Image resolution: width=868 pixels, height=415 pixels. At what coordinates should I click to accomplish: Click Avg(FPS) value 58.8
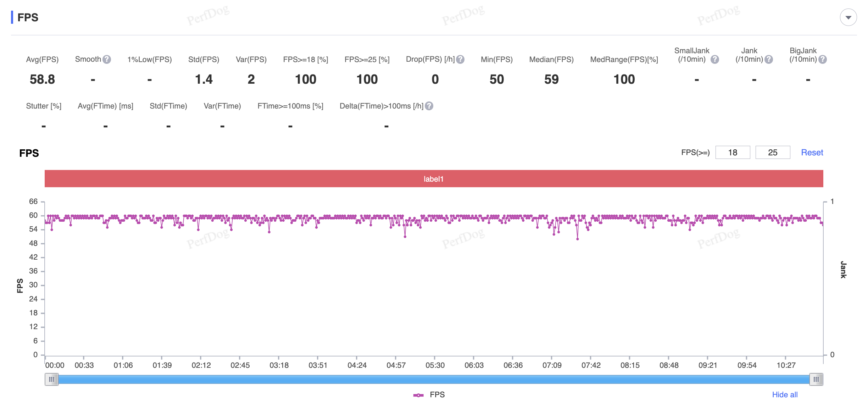(42, 79)
